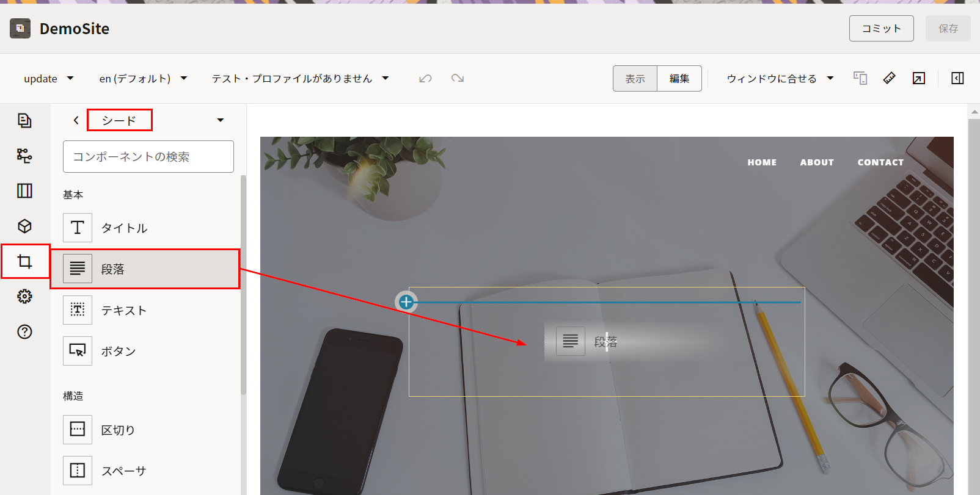Viewport: 980px width, 495px height.
Task: Open the pages icon in the sidebar
Action: coord(24,120)
